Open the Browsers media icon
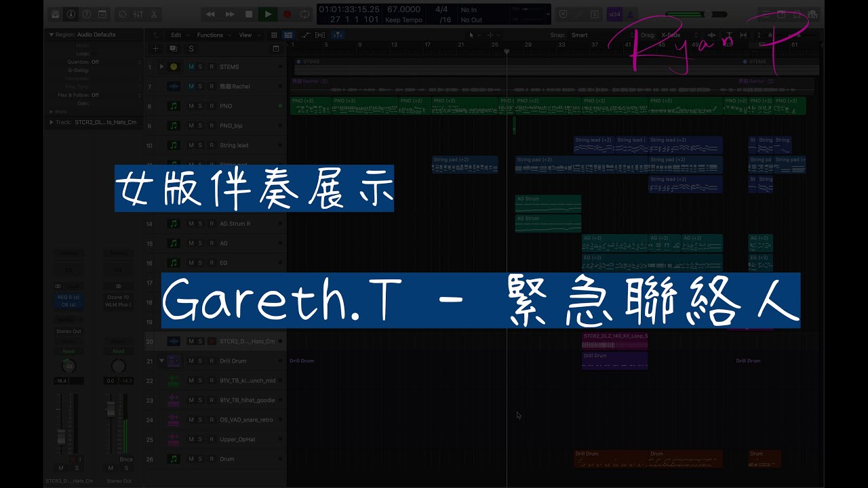This screenshot has height=488, width=868. point(813,14)
